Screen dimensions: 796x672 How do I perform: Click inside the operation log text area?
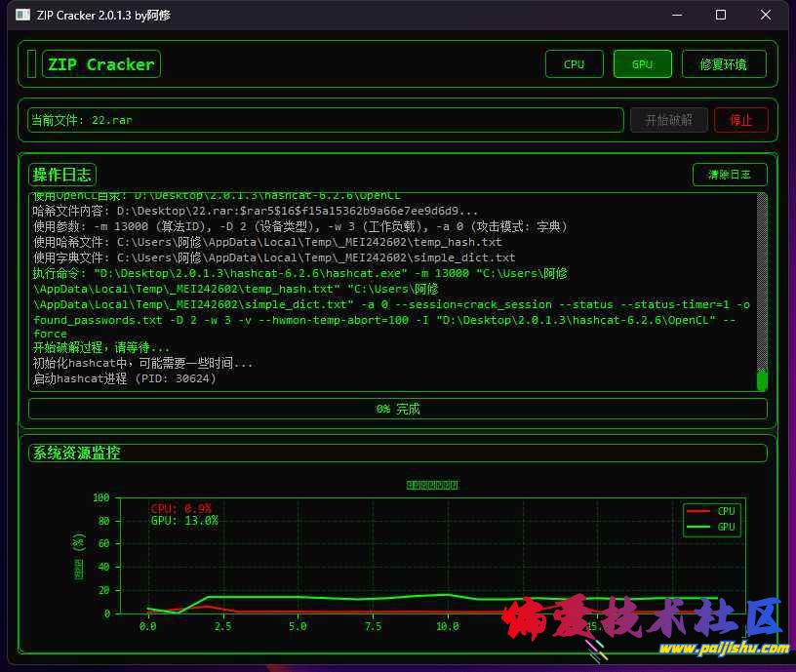[390, 293]
